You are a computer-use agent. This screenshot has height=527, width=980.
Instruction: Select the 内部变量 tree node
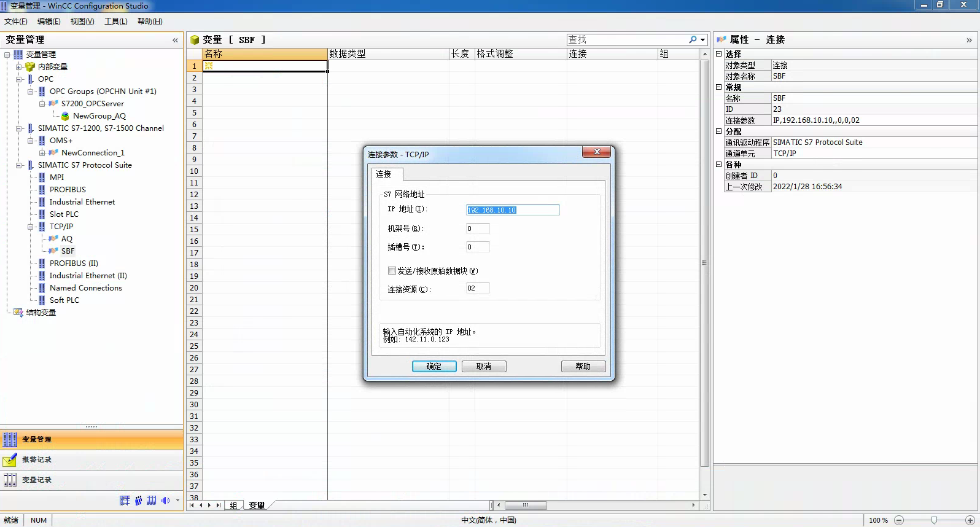point(53,66)
